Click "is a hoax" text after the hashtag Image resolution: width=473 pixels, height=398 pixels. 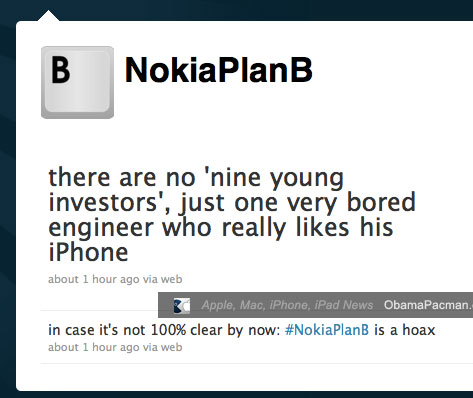tap(405, 330)
